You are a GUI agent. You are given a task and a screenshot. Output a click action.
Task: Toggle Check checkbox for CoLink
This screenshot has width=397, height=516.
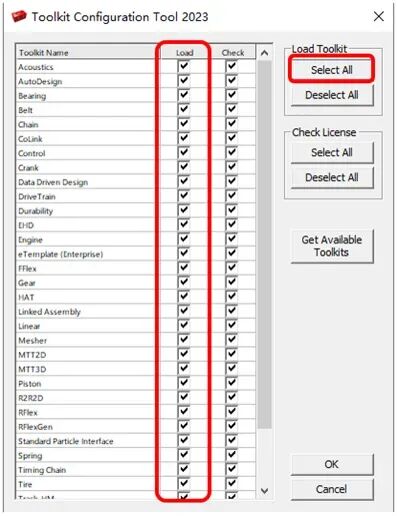[232, 138]
